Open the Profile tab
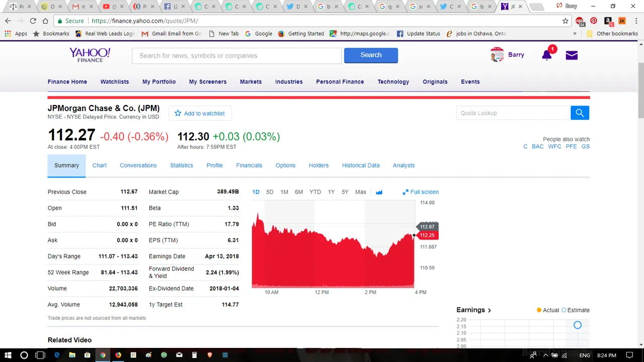Viewport: 644px width, 362px height. 214,165
